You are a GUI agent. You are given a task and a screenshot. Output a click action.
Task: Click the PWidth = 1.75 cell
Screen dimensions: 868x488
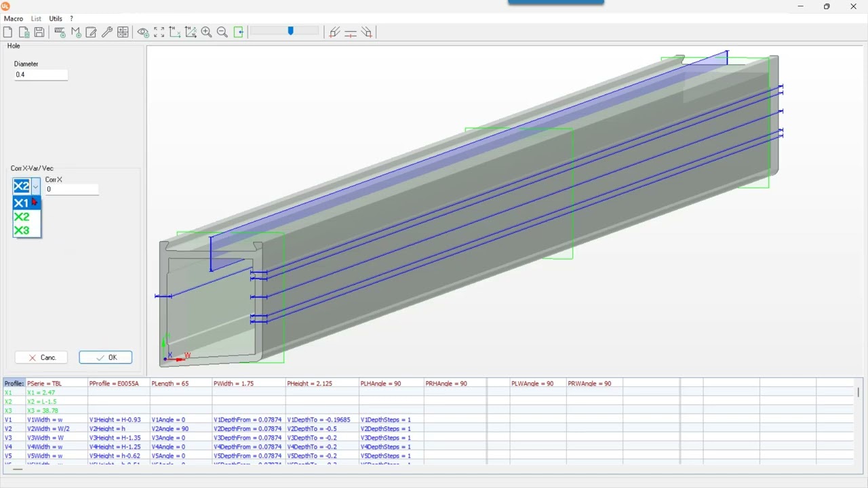pos(249,384)
